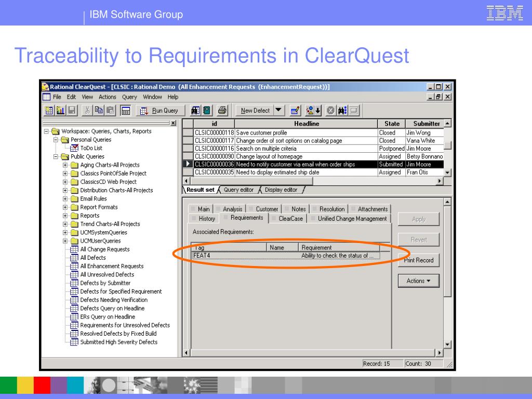Click the row selector for CLSIC00000090
532x399 pixels.
pyautogui.click(x=188, y=156)
